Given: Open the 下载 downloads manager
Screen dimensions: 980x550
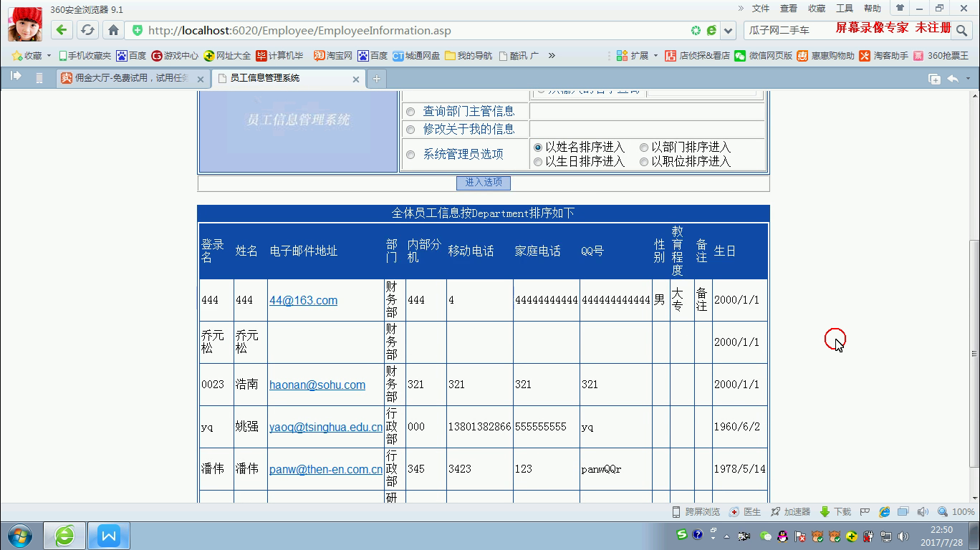Looking at the screenshot, I should 835,511.
